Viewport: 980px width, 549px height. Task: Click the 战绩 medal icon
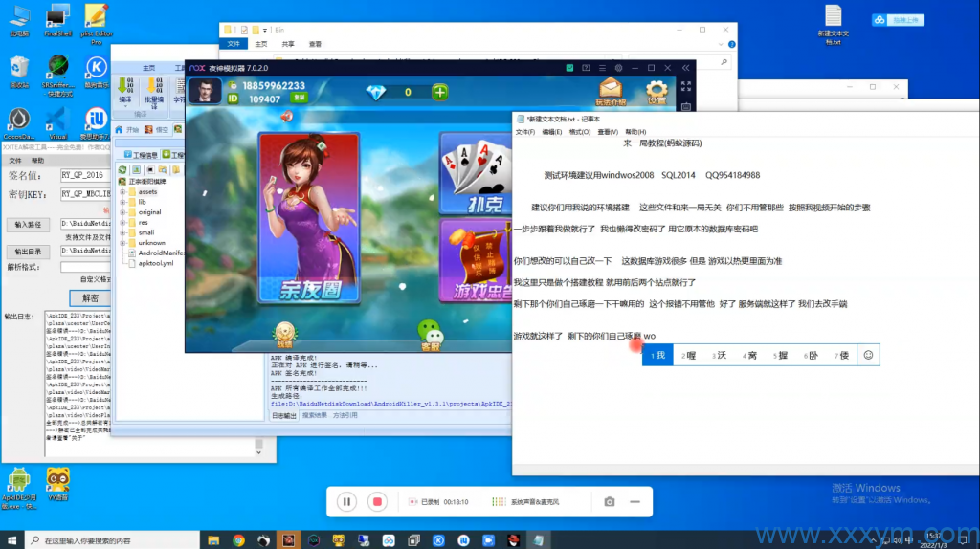click(x=284, y=334)
